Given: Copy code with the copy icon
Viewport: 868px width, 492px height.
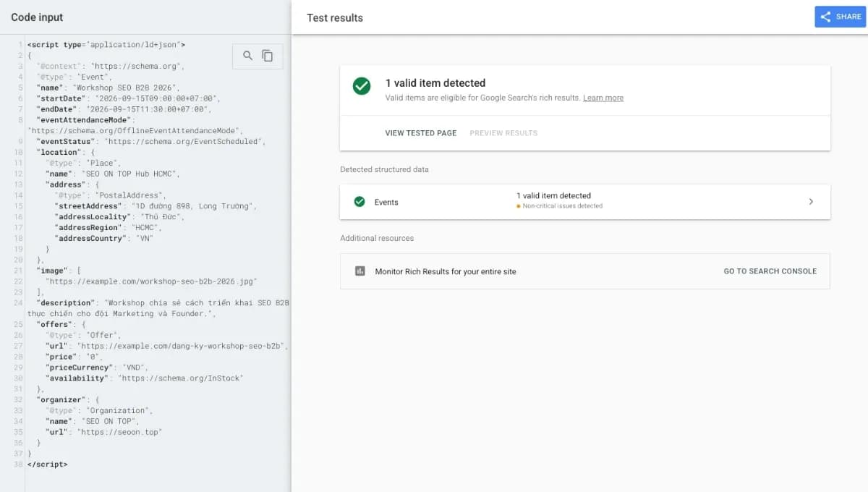Looking at the screenshot, I should coord(267,56).
